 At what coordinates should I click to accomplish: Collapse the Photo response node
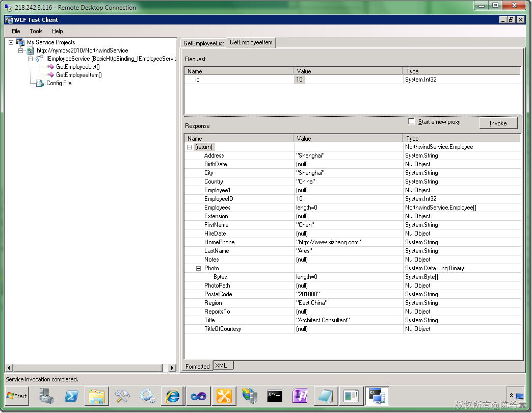coord(199,268)
